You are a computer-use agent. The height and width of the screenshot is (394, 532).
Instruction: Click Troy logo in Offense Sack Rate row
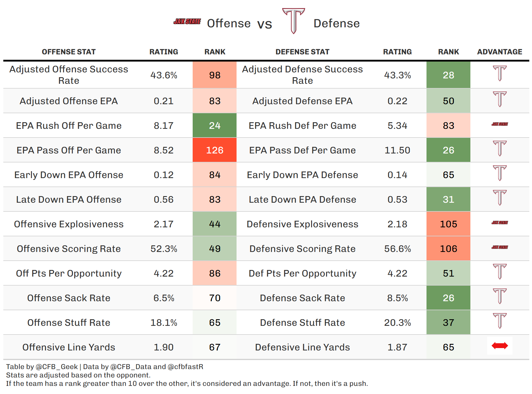500,296
